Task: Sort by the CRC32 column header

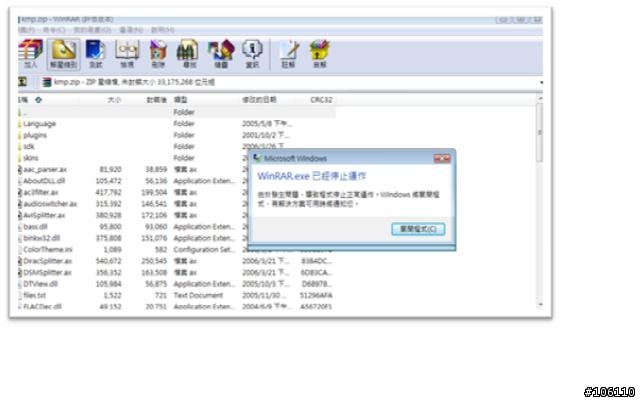Action: 321,100
